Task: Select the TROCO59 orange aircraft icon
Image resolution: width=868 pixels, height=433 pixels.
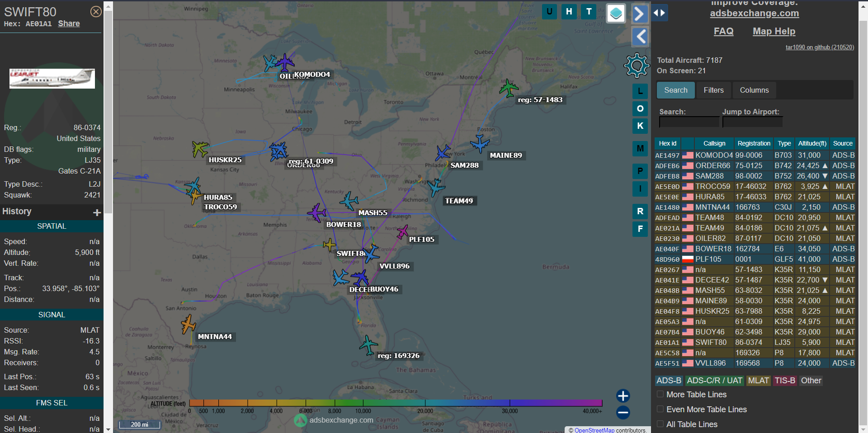Action: click(x=195, y=197)
